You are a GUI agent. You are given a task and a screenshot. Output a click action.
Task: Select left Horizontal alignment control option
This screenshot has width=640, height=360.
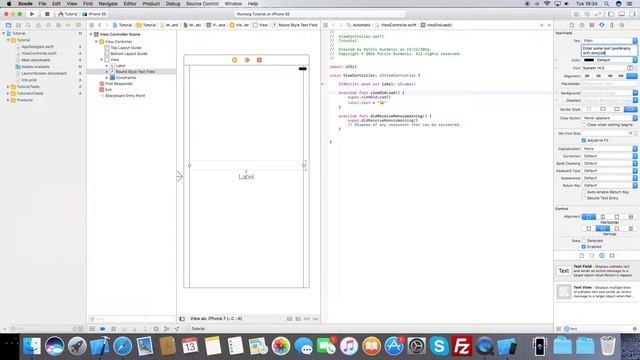pos(589,217)
